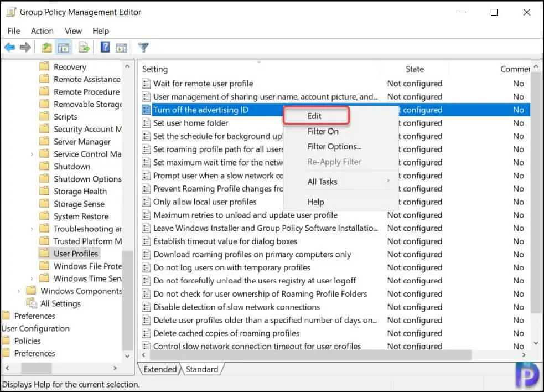Image resolution: width=544 pixels, height=392 pixels.
Task: Select the Remote Assistance tree folder
Action: click(87, 80)
